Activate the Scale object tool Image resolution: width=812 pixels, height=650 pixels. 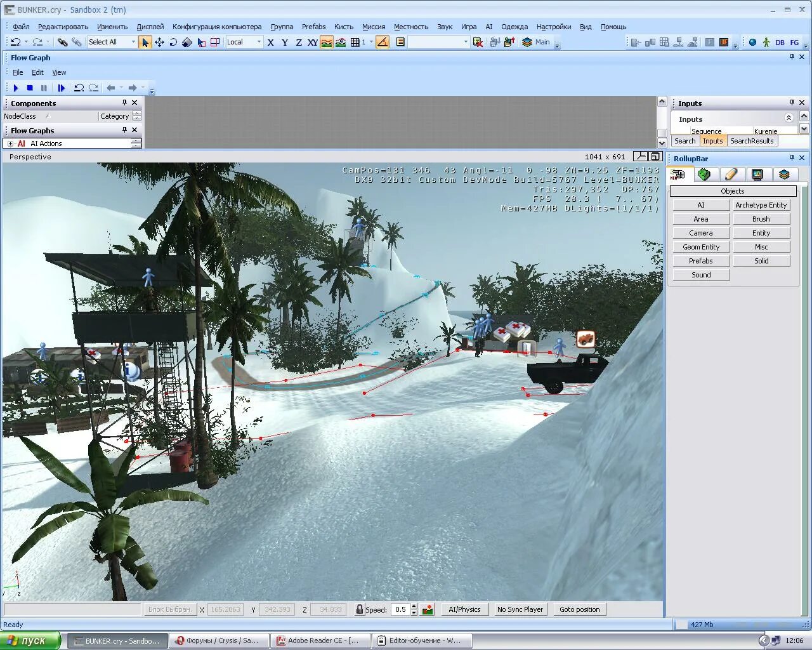(x=187, y=42)
